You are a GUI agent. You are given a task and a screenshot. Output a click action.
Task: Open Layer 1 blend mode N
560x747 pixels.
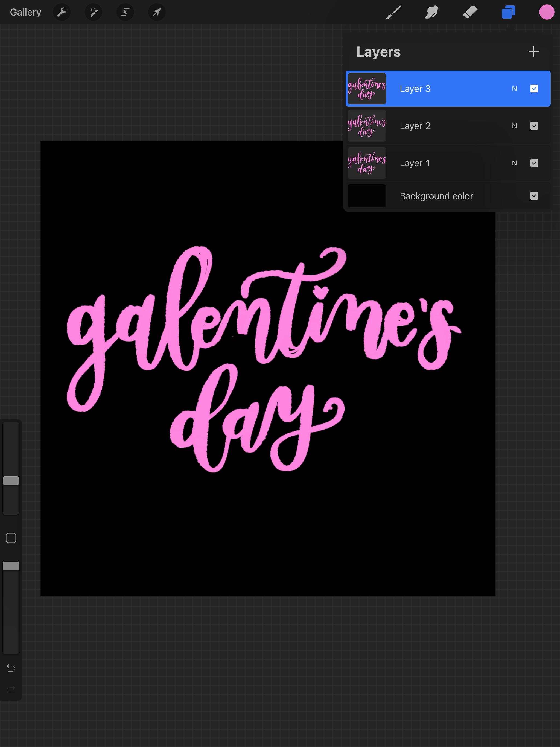tap(514, 163)
